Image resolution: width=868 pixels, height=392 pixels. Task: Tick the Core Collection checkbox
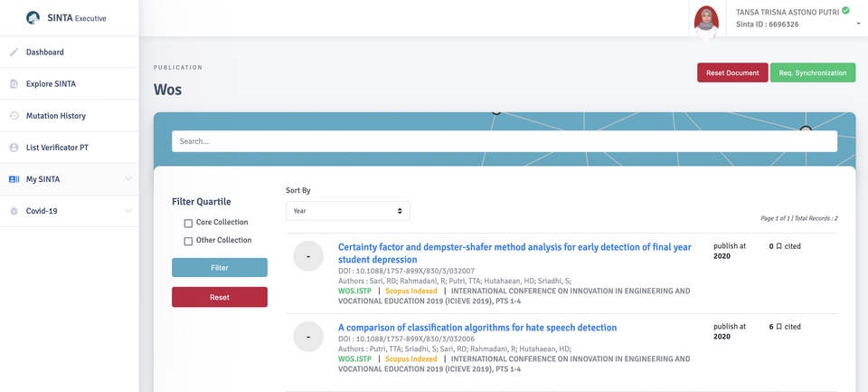tap(188, 223)
